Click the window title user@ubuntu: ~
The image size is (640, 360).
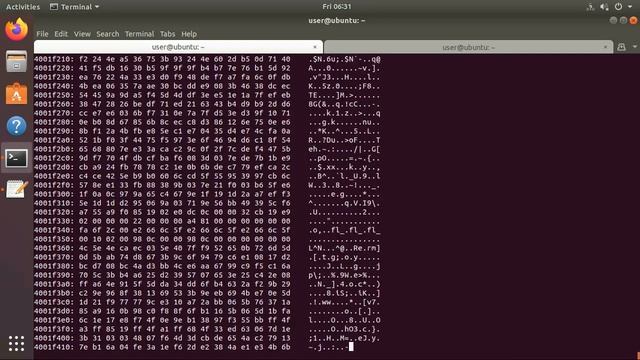click(337, 20)
